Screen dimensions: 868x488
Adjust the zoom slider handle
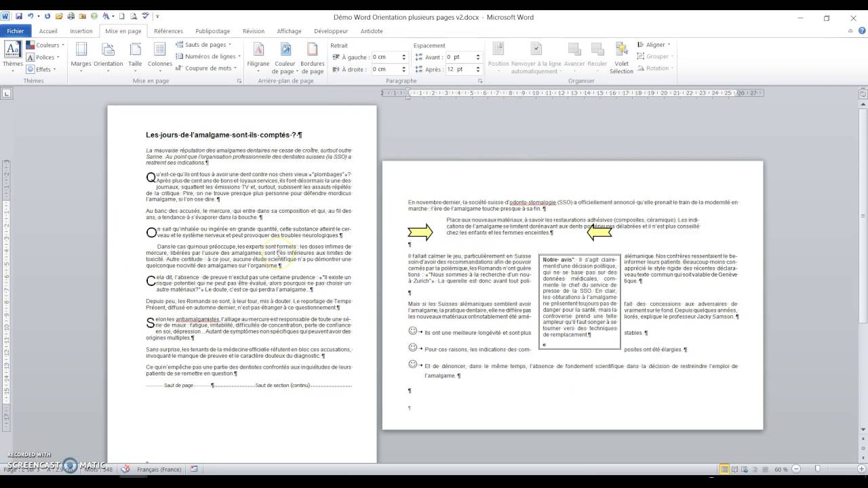coord(818,469)
